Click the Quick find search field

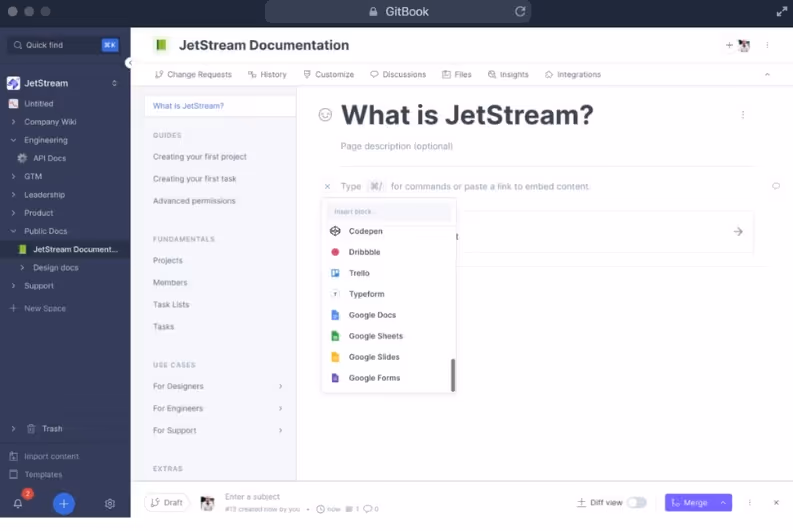tap(64, 45)
